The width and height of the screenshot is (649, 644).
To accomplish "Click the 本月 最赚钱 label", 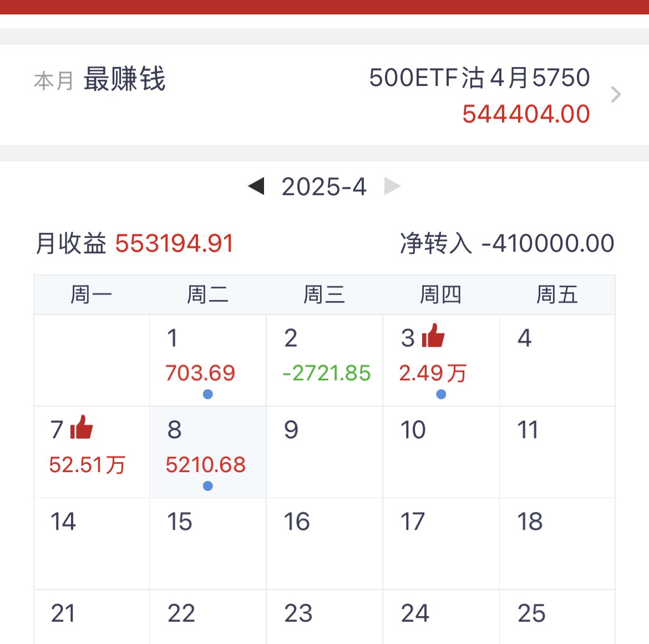I will [x=100, y=79].
